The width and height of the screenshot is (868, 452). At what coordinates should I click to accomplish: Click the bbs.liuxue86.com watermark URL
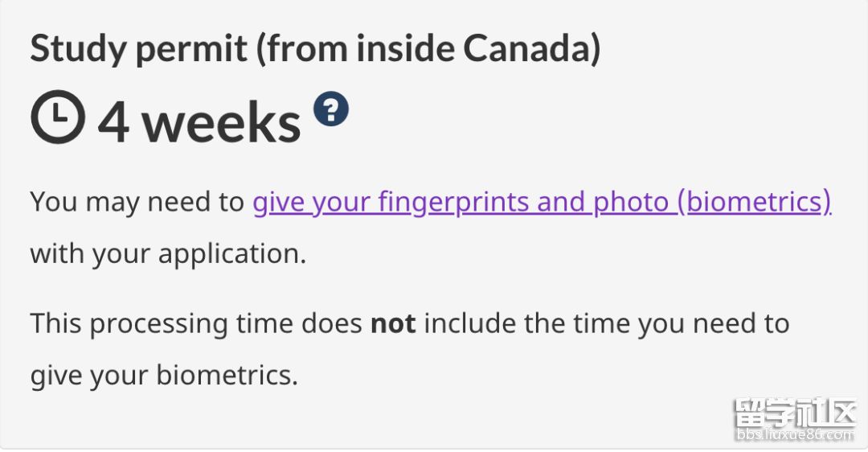[x=794, y=435]
